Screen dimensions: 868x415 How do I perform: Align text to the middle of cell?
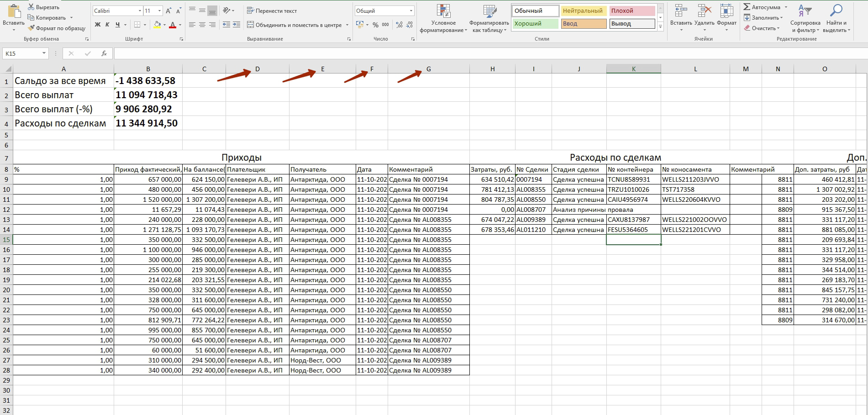click(x=202, y=11)
